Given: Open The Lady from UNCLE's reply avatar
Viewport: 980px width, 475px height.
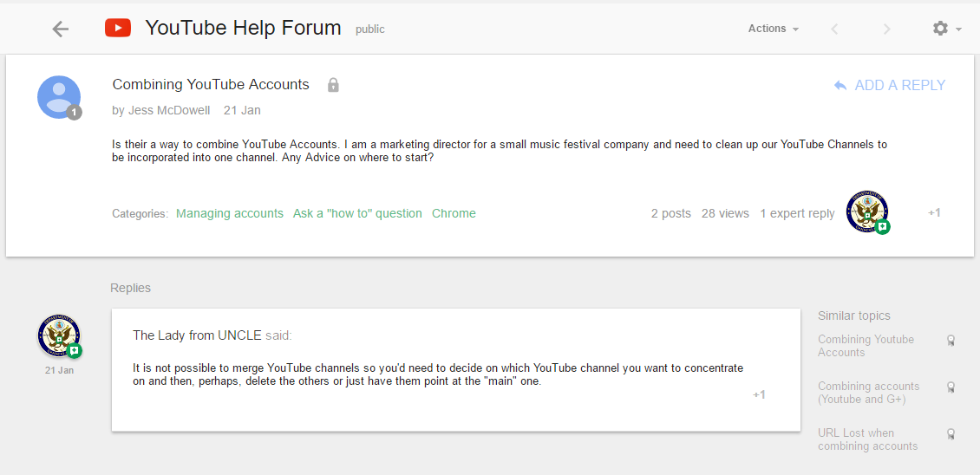Looking at the screenshot, I should [59, 336].
